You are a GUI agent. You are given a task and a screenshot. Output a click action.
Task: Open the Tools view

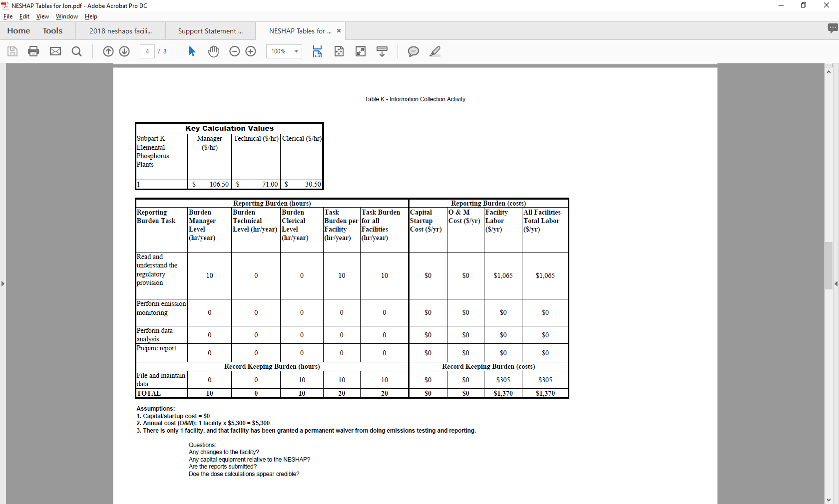click(52, 31)
